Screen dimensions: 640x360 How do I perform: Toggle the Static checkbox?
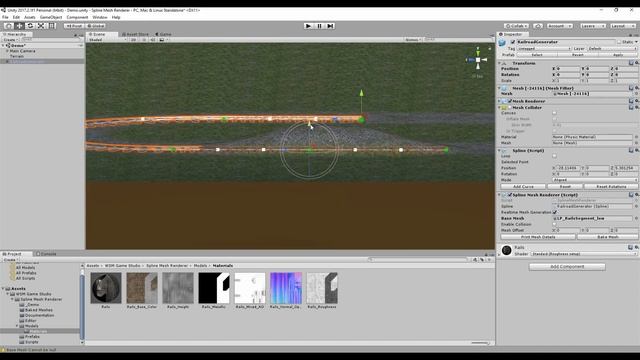619,42
